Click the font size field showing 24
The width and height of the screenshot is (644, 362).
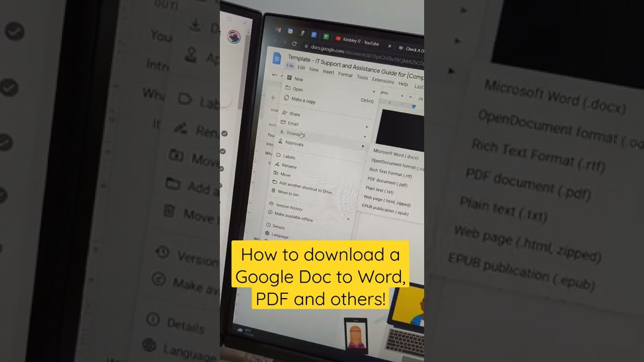pyautogui.click(x=420, y=99)
